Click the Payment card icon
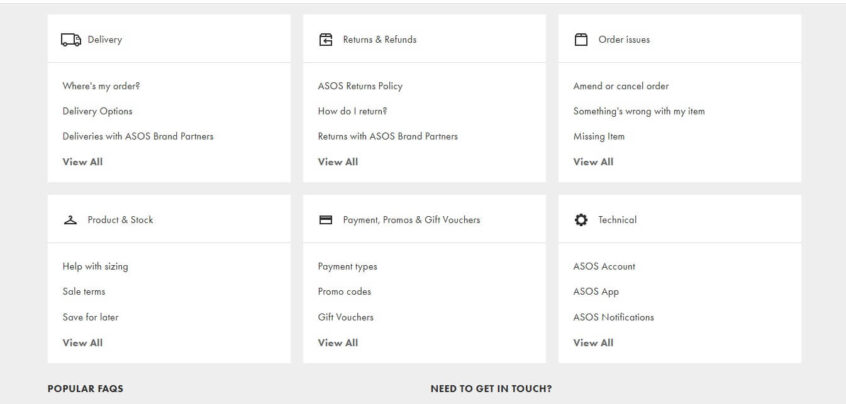The width and height of the screenshot is (846, 404). [326, 220]
